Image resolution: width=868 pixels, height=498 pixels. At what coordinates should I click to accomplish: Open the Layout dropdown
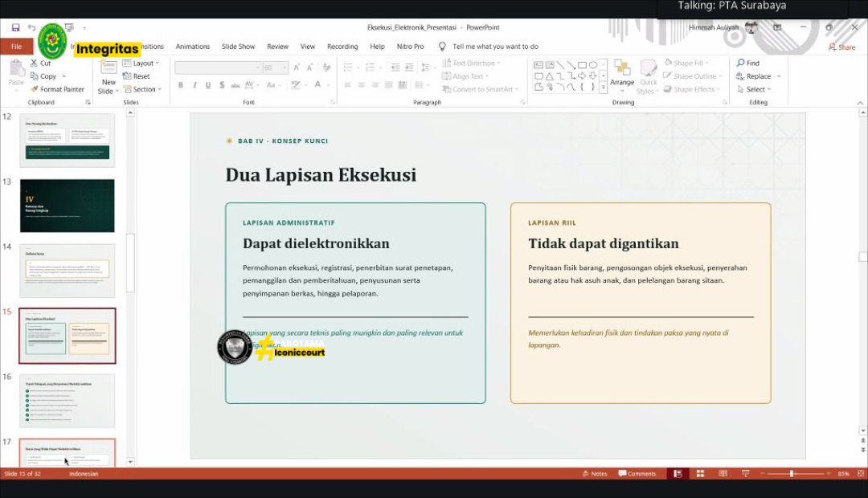pyautogui.click(x=141, y=63)
